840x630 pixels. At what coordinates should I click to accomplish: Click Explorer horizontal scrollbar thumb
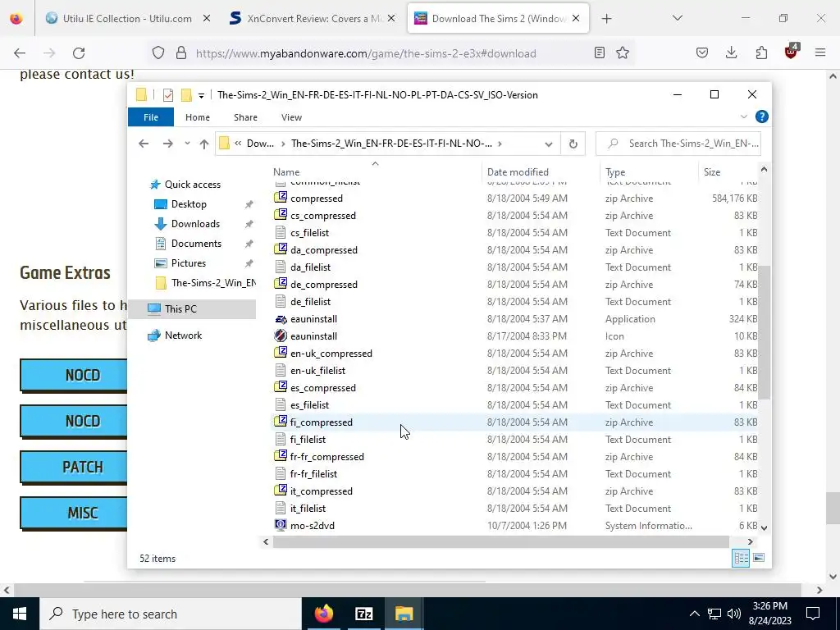click(x=501, y=541)
